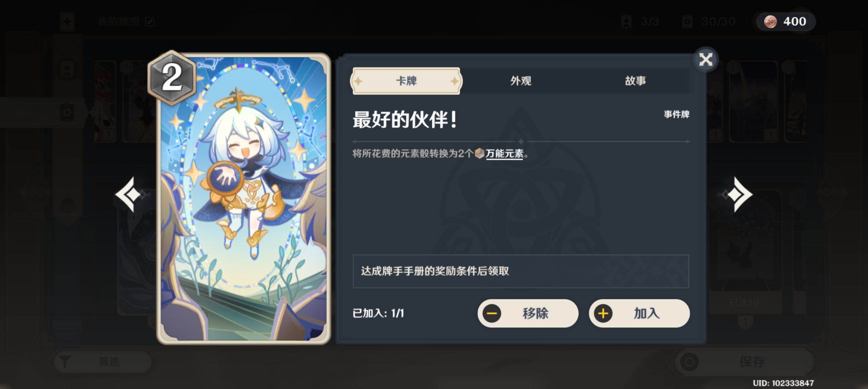Close the card detail panel
This screenshot has height=389, width=868.
pos(705,60)
